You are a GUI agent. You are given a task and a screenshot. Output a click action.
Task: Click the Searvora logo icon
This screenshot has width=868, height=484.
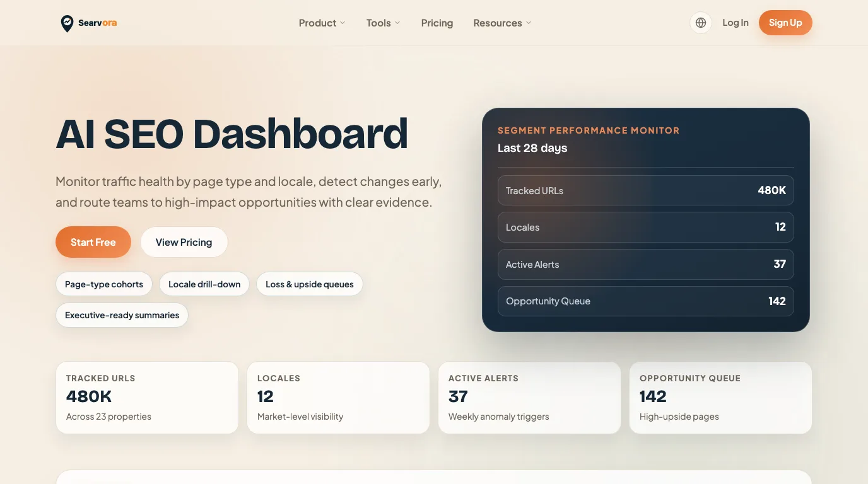coord(67,23)
